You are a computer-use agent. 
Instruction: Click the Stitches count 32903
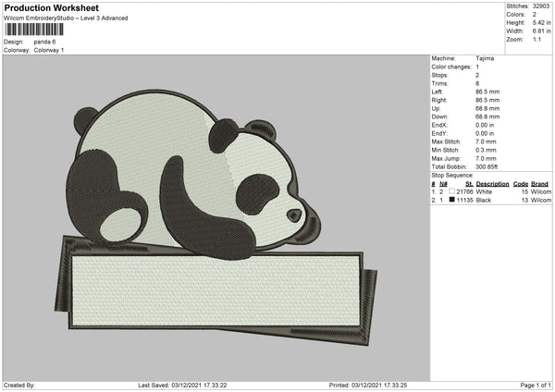(542, 7)
